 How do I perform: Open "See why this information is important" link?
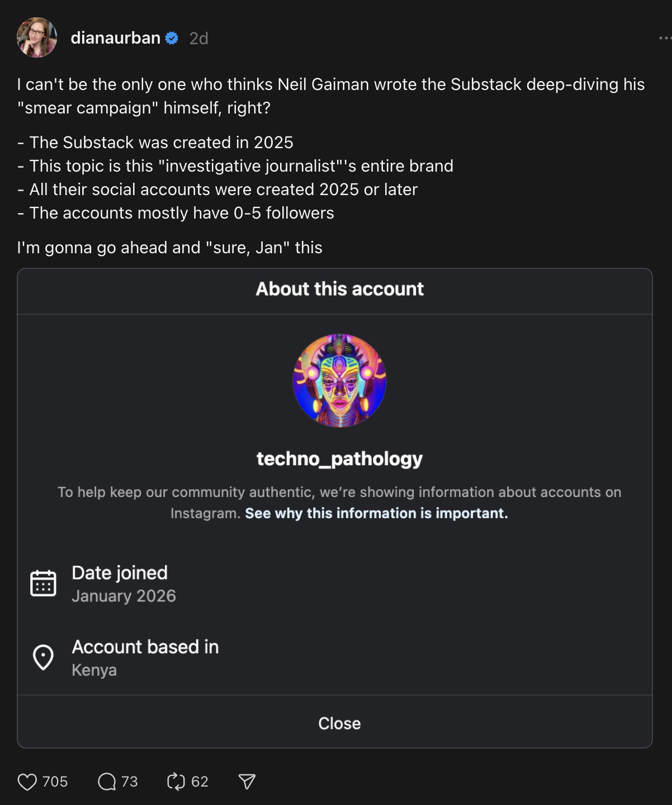tap(376, 513)
